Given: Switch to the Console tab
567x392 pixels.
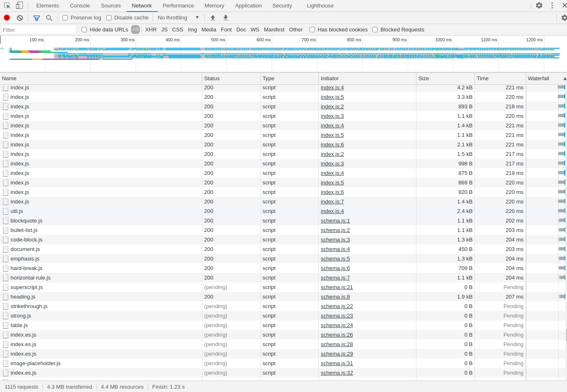Looking at the screenshot, I should [79, 5].
